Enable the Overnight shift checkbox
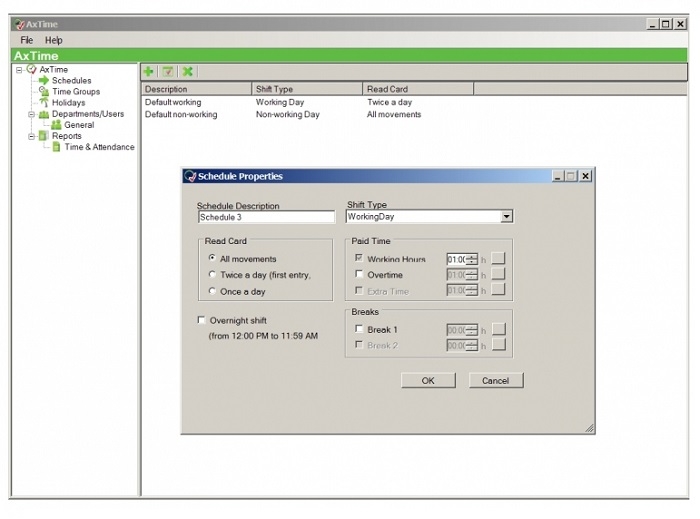 (x=202, y=321)
